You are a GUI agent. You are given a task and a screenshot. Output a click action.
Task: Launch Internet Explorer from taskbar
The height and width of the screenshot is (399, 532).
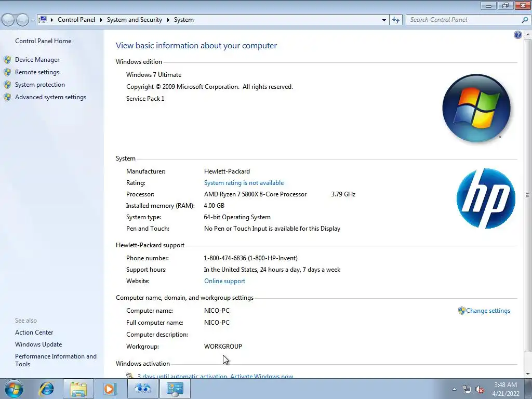(x=46, y=389)
